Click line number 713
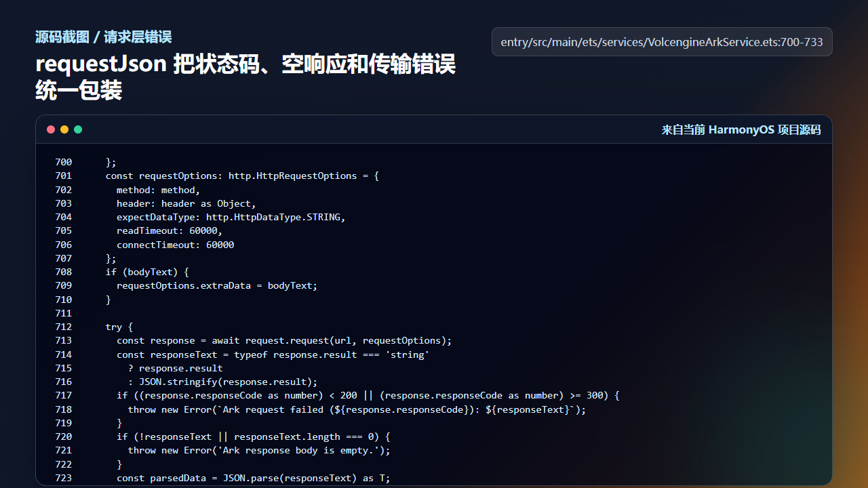Viewport: 868px width, 488px height. [x=64, y=340]
